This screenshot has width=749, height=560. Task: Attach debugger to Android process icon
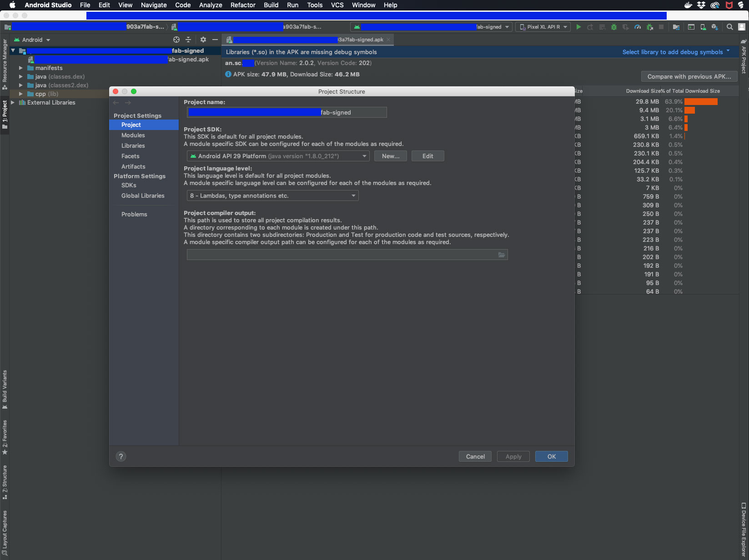(x=649, y=27)
